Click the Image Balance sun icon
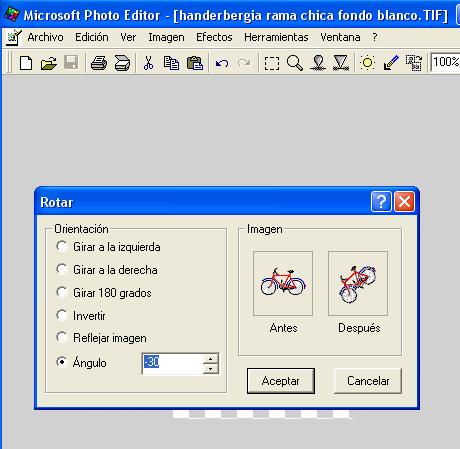This screenshot has height=449, width=460. pyautogui.click(x=367, y=63)
